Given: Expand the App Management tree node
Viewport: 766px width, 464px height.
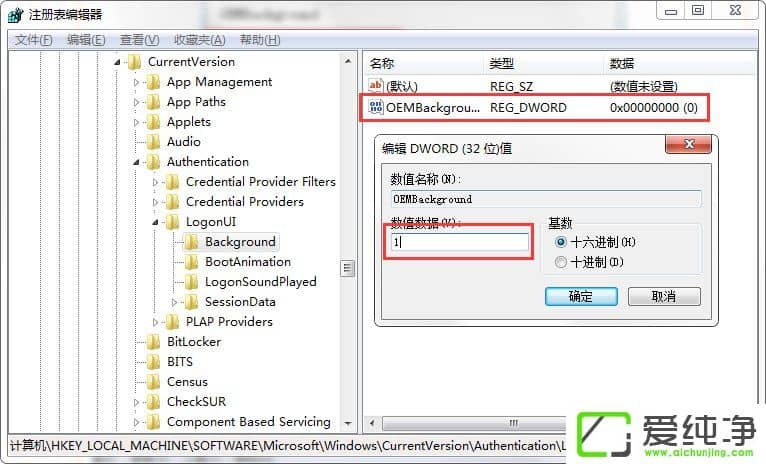Looking at the screenshot, I should tap(136, 83).
